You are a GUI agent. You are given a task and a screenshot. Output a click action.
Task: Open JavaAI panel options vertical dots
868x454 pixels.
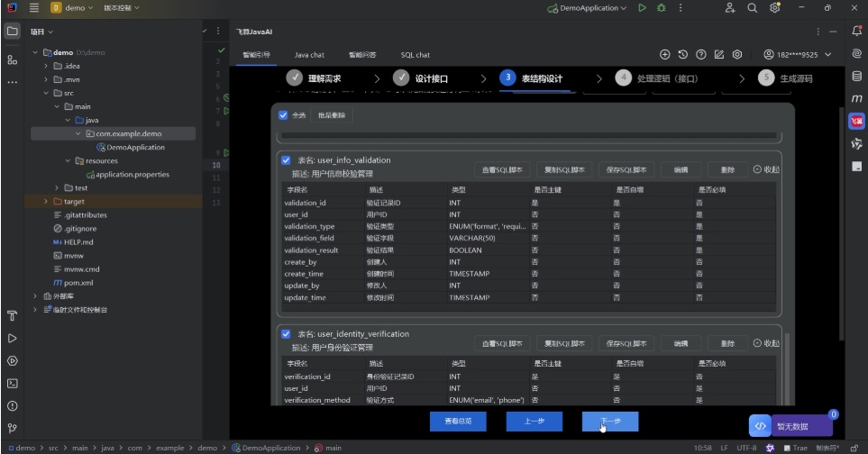tap(818, 32)
